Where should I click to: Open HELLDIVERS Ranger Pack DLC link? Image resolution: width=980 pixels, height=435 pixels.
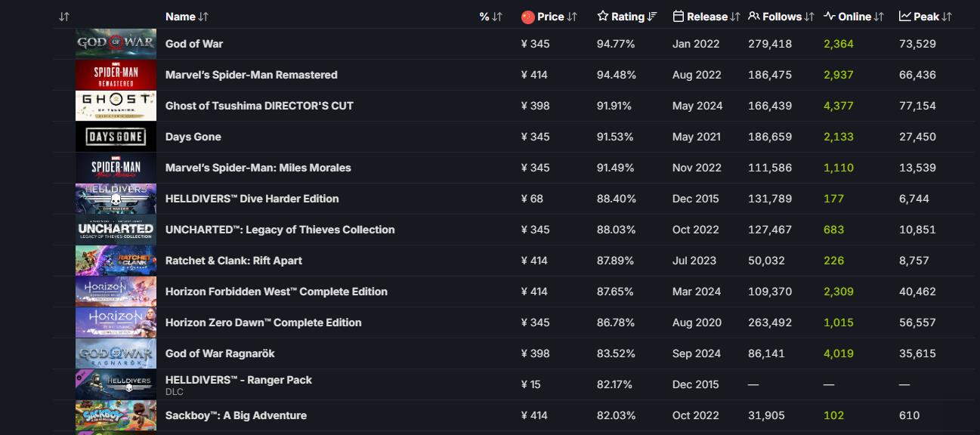click(238, 380)
